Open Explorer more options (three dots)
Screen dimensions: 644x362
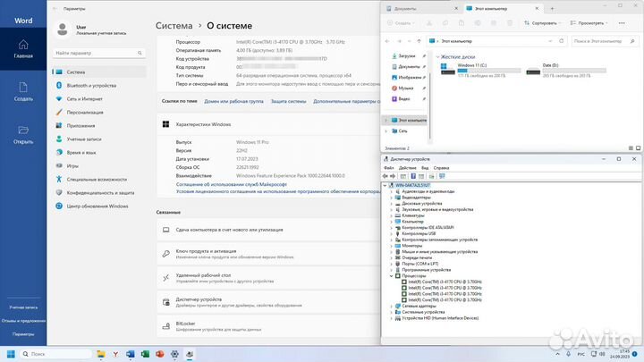[622, 23]
